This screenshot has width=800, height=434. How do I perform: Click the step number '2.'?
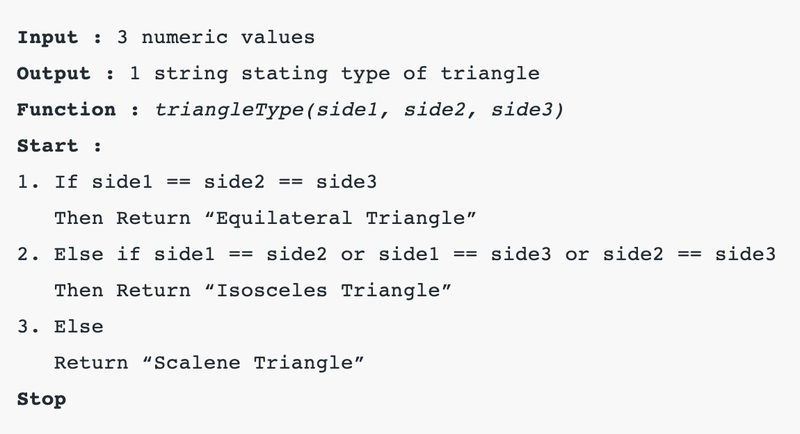tap(29, 254)
